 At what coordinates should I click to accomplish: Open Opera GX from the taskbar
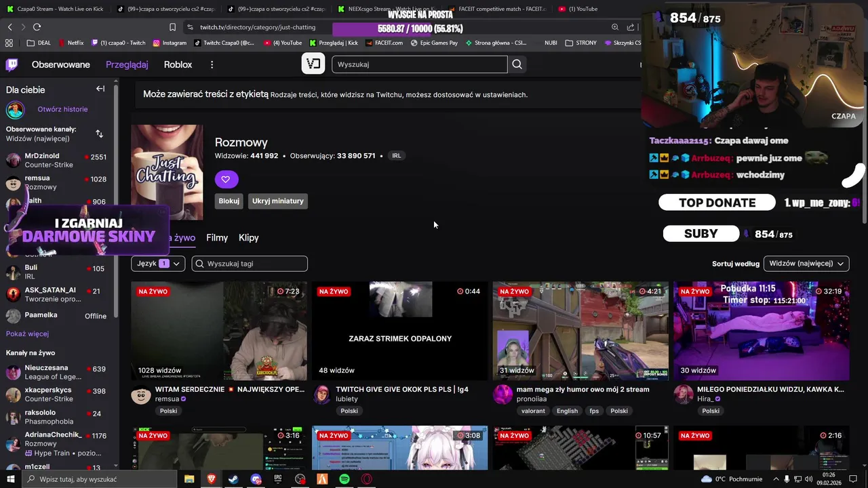(367, 479)
